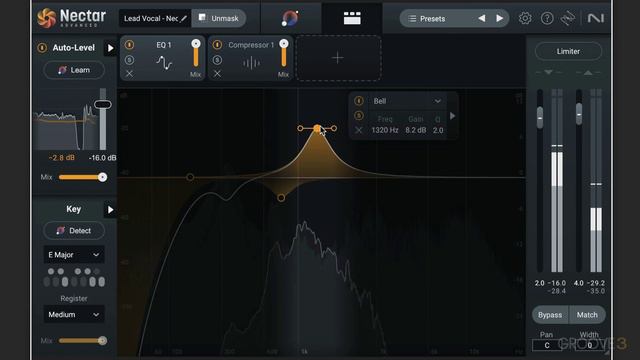Image resolution: width=640 pixels, height=360 pixels.
Task: Remove the EQ 1 module
Action: tap(129, 73)
